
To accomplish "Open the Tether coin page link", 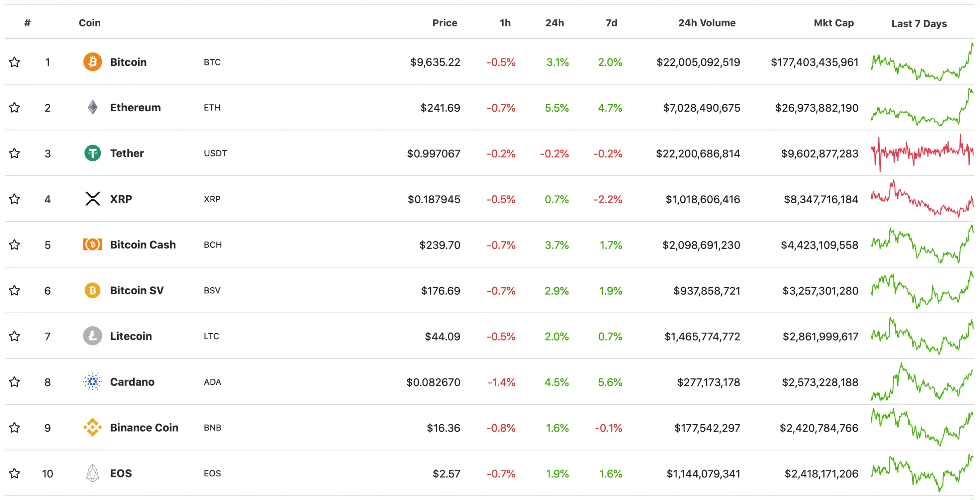I will tap(127, 153).
